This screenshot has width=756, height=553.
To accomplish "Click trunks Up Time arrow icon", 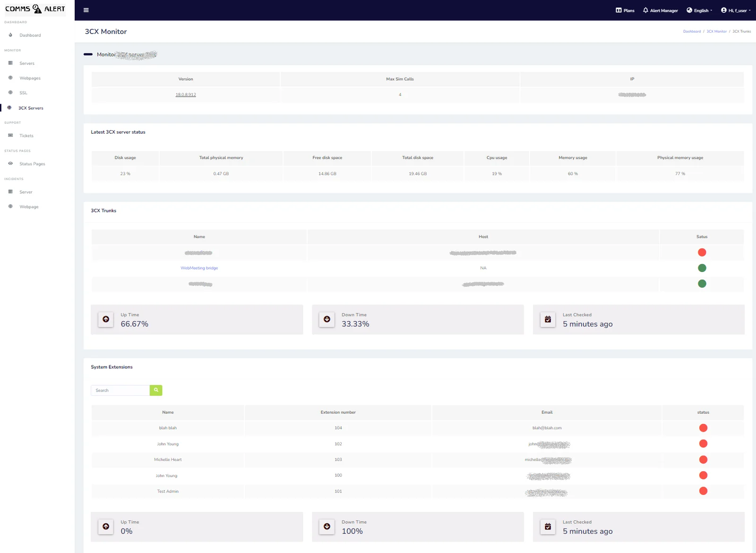I will click(106, 320).
